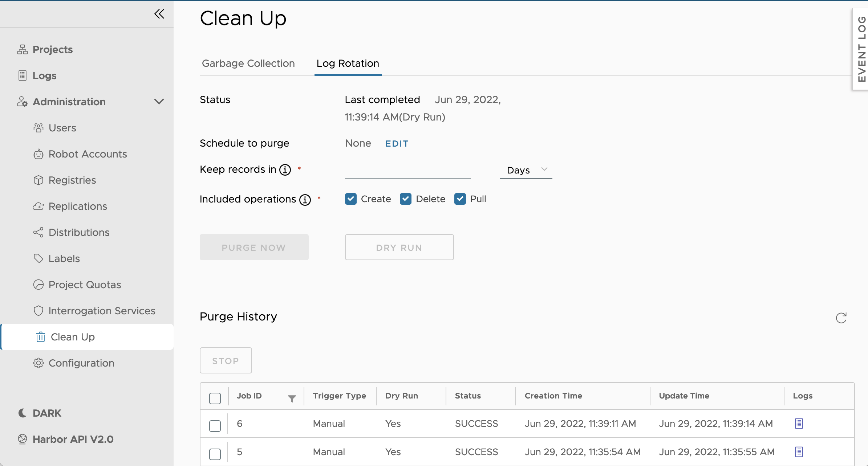Select checkbox for job 5

pos(215,454)
